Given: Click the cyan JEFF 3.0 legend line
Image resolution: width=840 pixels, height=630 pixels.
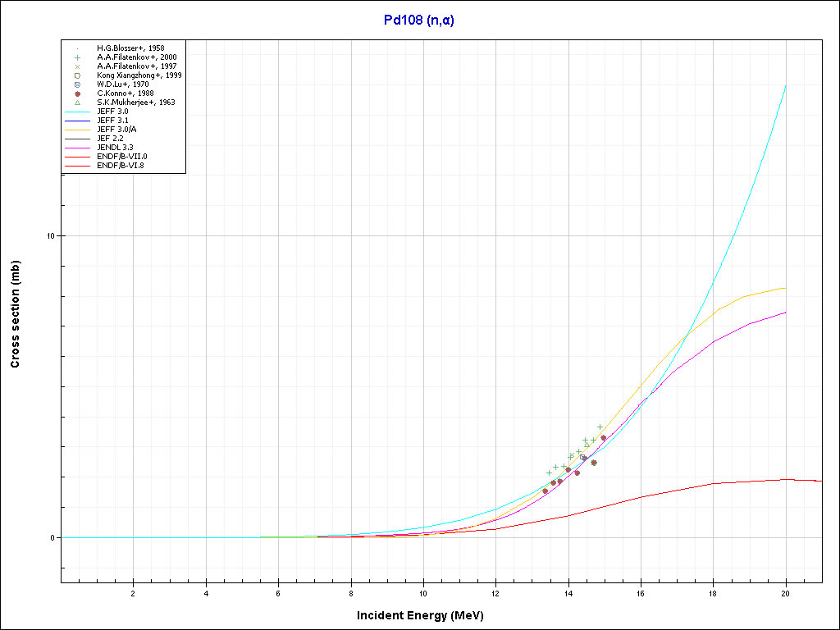Looking at the screenshot, I should click(76, 112).
